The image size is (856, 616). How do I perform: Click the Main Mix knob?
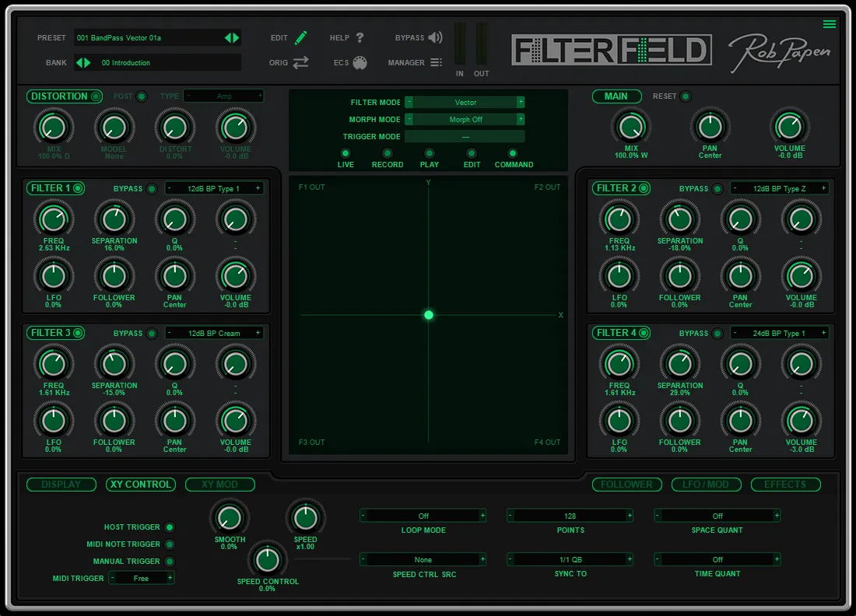631,127
